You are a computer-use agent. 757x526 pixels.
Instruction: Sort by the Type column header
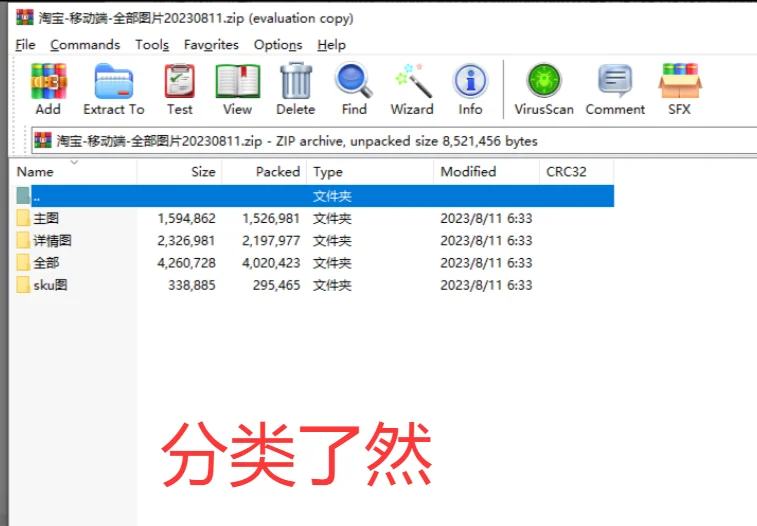pyautogui.click(x=370, y=172)
